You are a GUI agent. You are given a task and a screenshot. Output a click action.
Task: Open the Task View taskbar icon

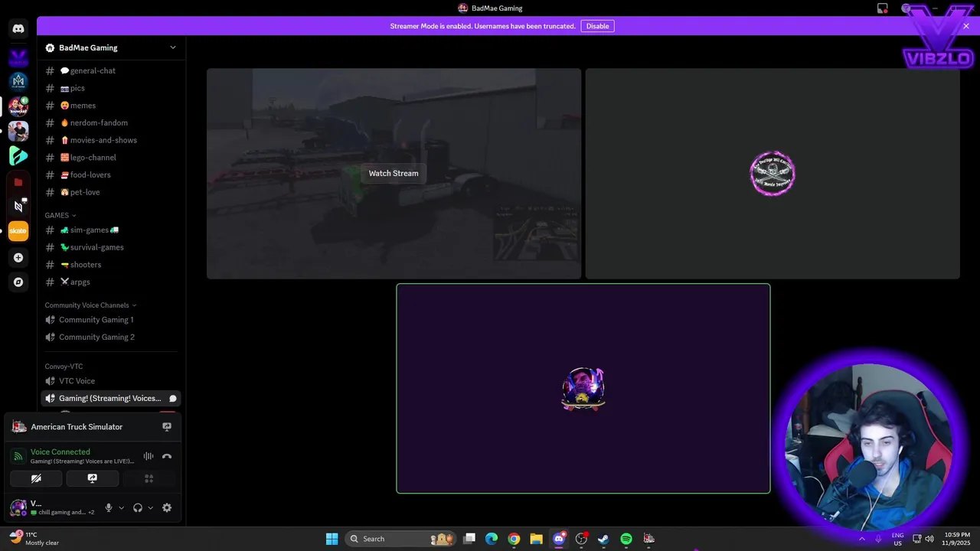coord(469,539)
